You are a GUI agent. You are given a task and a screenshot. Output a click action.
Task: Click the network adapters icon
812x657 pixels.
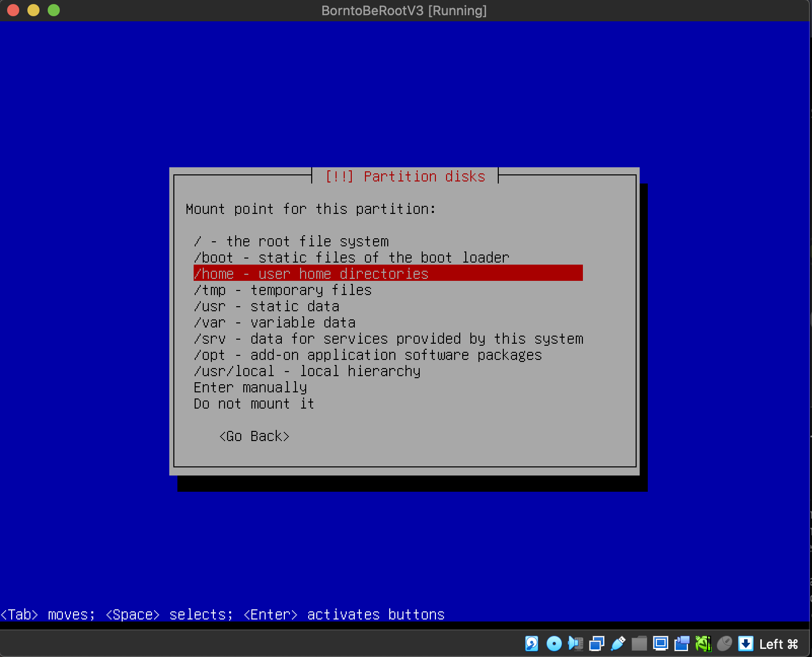click(597, 644)
